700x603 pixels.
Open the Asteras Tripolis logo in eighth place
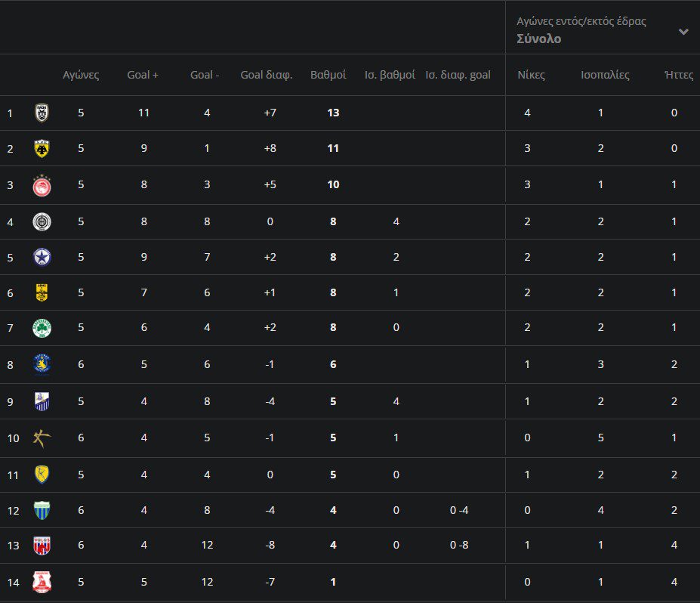(x=42, y=364)
